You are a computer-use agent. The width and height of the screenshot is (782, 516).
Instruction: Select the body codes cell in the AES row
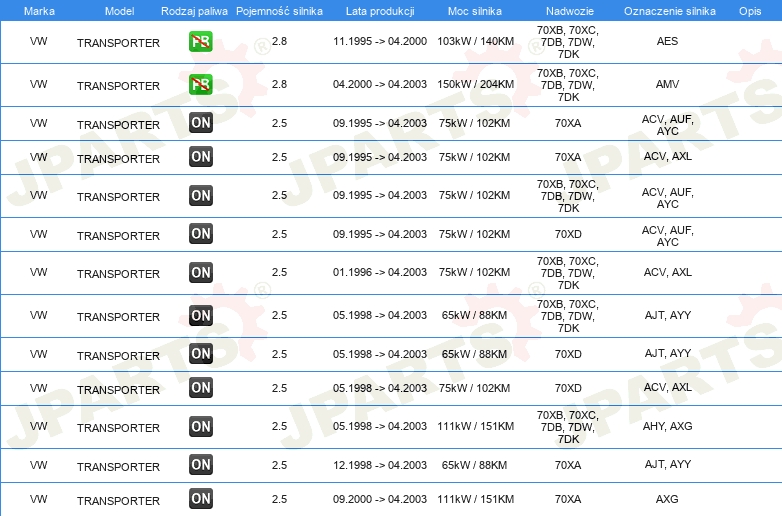pyautogui.click(x=568, y=42)
